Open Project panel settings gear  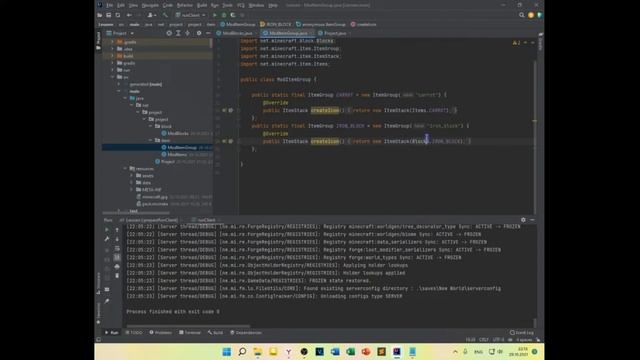click(x=199, y=33)
